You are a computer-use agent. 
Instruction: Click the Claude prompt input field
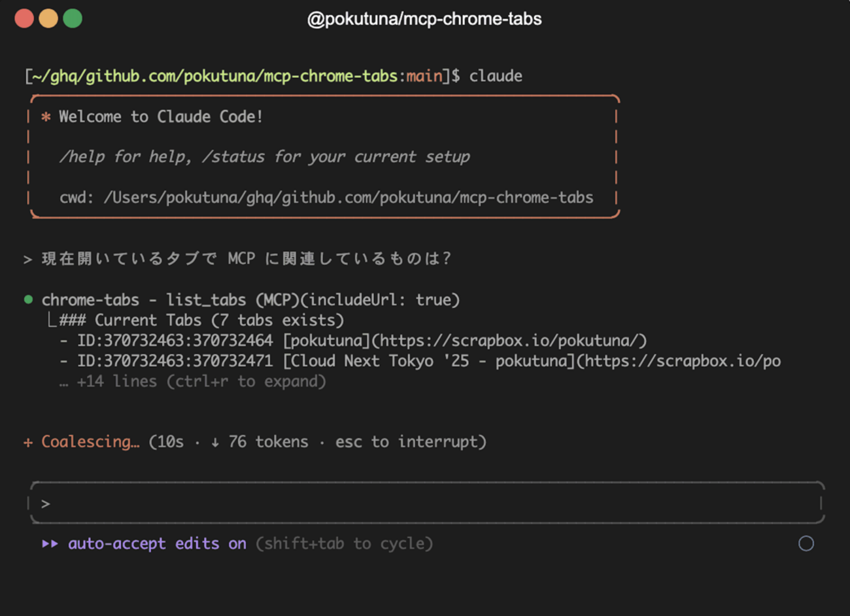tap(427, 503)
